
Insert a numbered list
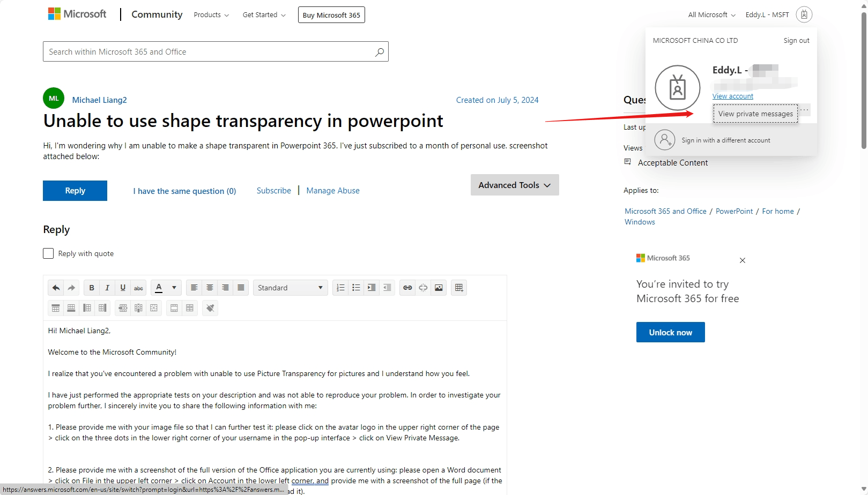[340, 288]
